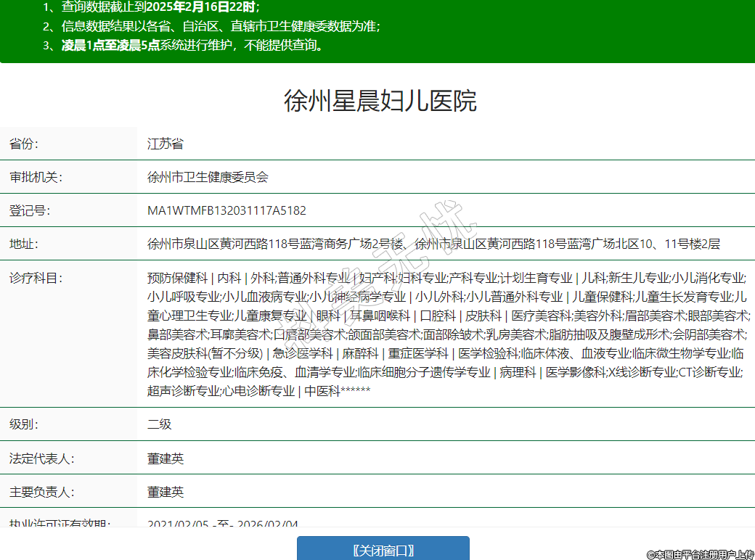Screen dimensions: 755x560
Task: Select registration number MA1WTMFB132031117A5182
Action: (x=226, y=210)
